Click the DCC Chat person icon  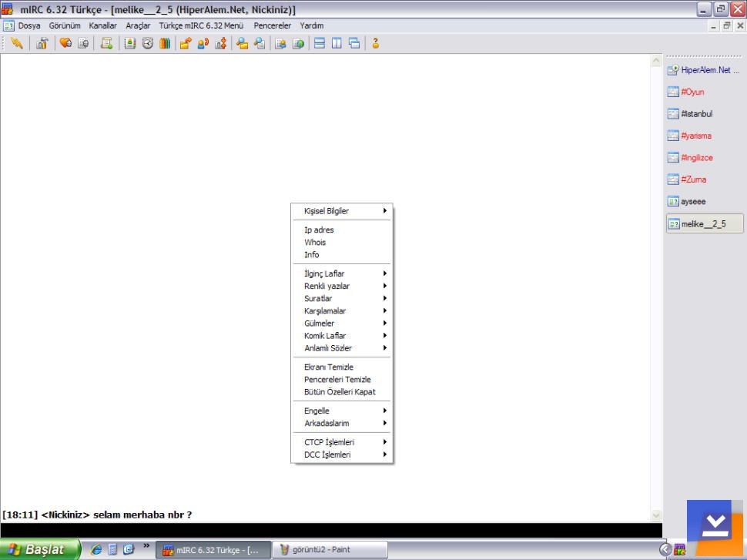[203, 43]
